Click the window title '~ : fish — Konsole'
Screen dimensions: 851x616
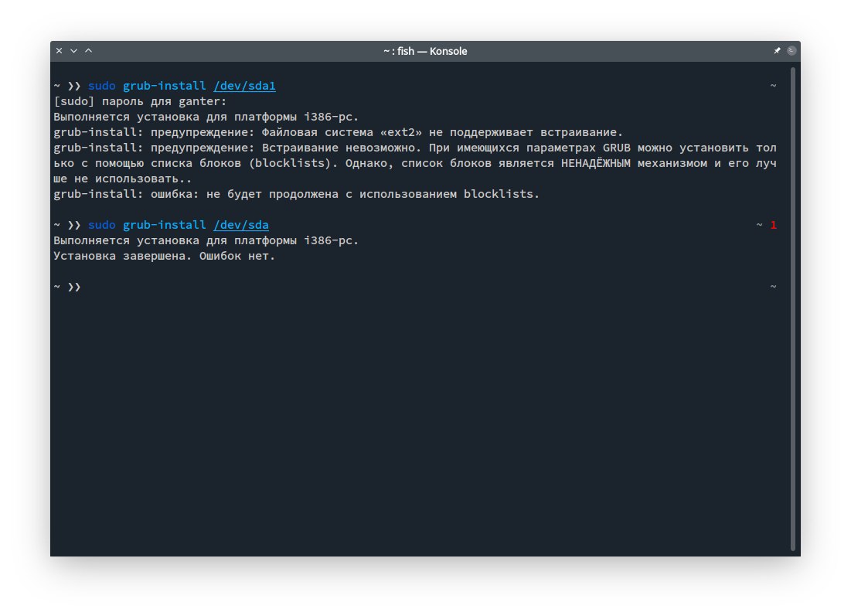point(425,51)
